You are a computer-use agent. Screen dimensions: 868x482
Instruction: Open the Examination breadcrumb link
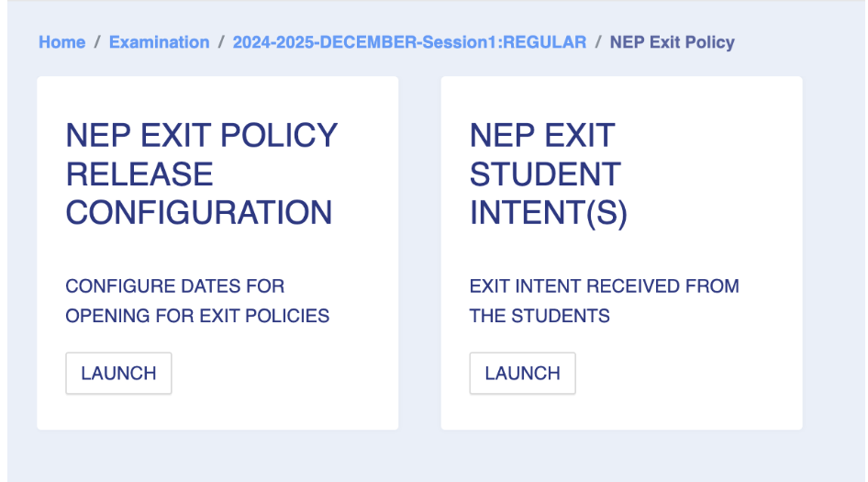(x=159, y=42)
